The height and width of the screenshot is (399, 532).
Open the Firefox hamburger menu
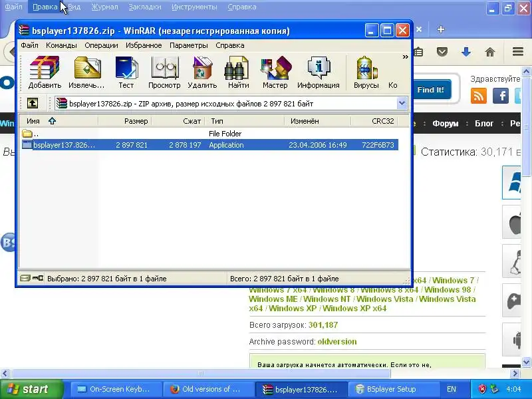(x=518, y=52)
